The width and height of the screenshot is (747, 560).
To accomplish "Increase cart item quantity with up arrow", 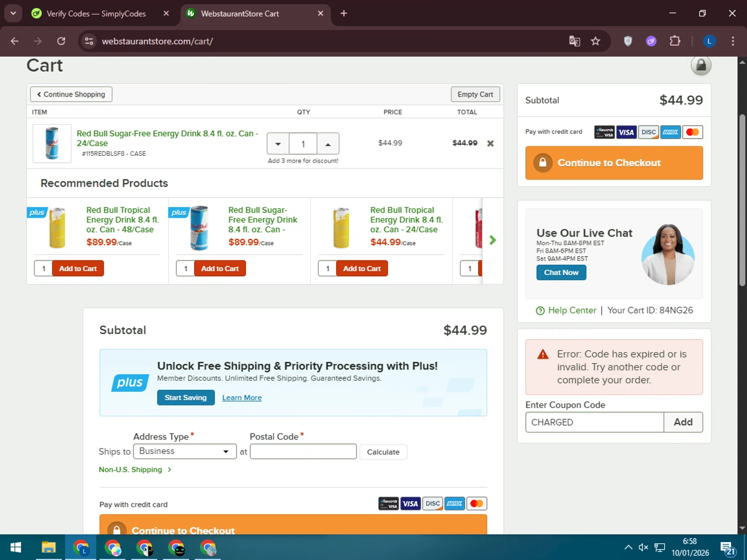I will 328,144.
